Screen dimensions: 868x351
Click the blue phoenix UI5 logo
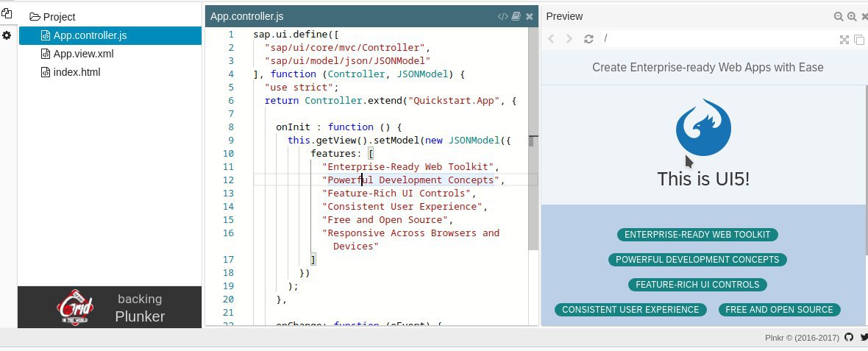[x=703, y=127]
